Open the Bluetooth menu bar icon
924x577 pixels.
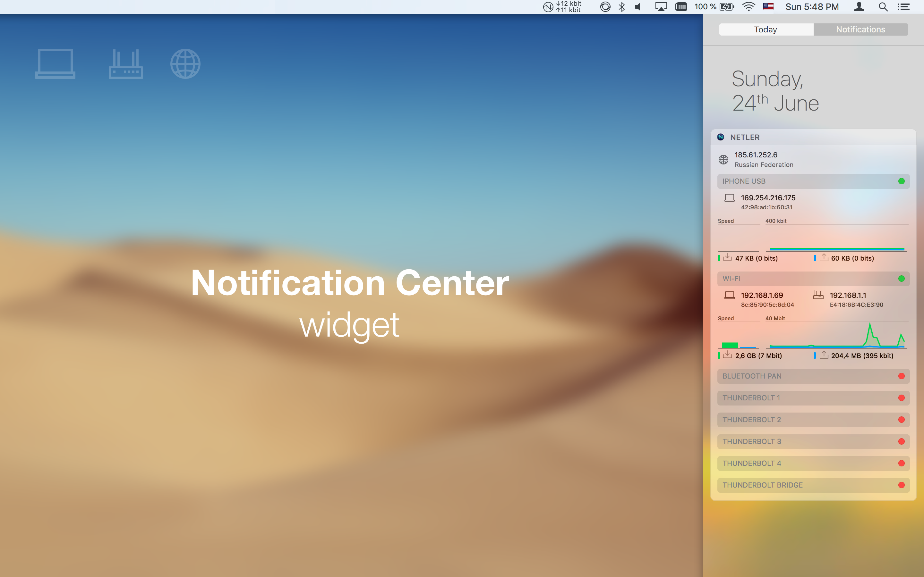621,7
